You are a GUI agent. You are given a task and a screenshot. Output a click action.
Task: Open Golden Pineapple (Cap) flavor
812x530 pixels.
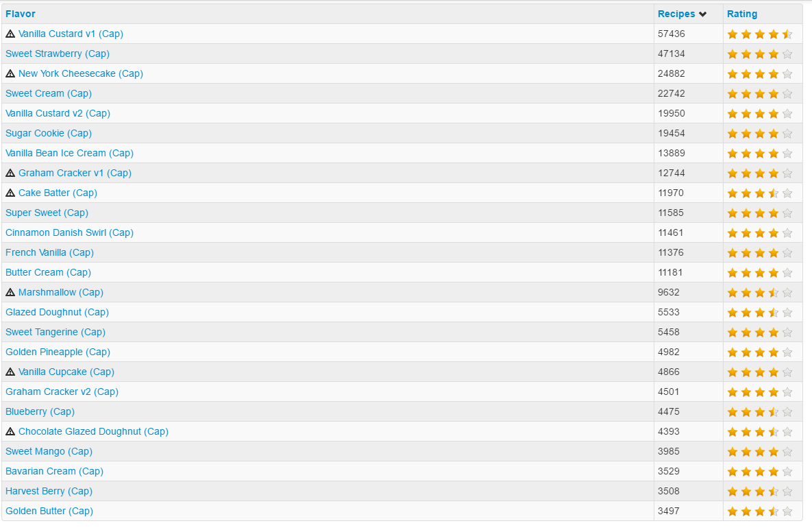pos(58,352)
